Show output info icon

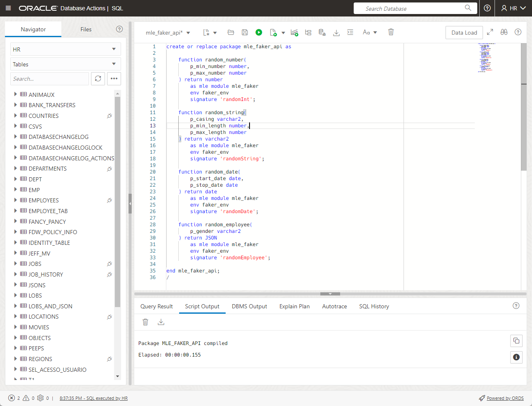click(516, 357)
